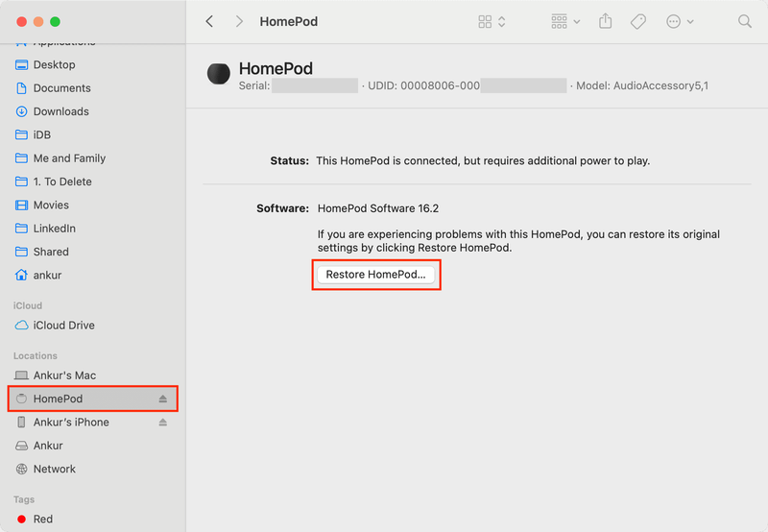The height and width of the screenshot is (532, 768).
Task: Eject Ankur's iPhone
Action: (x=163, y=423)
